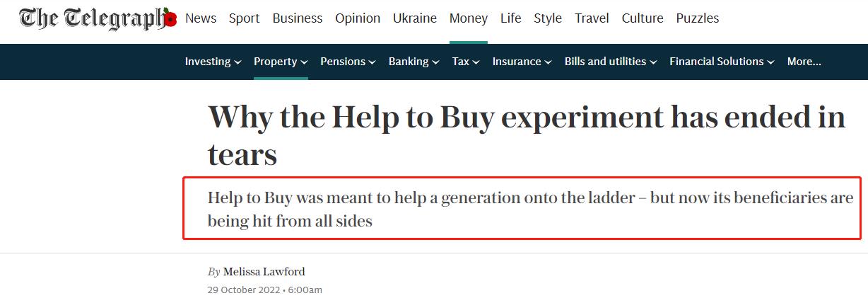Expand Bills and utilities menu
868x303 pixels.
click(x=611, y=62)
